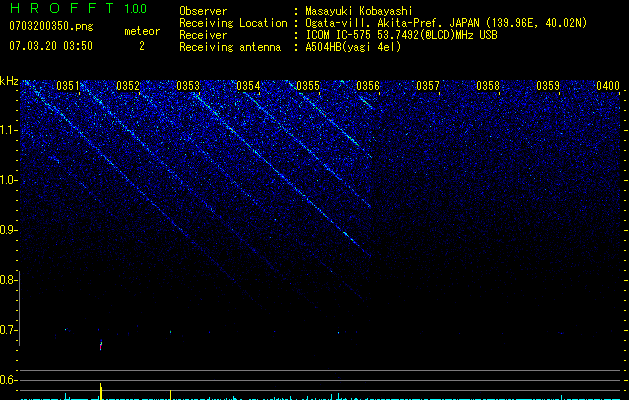Screen dimensions: 629x400
Task: Click the 0356 time marker
Action: (368, 86)
